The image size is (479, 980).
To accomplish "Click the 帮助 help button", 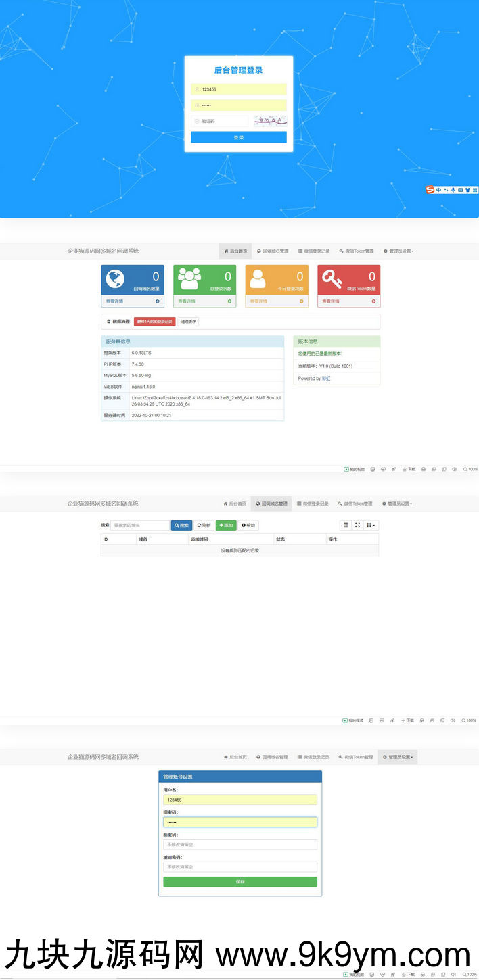I will tap(248, 525).
